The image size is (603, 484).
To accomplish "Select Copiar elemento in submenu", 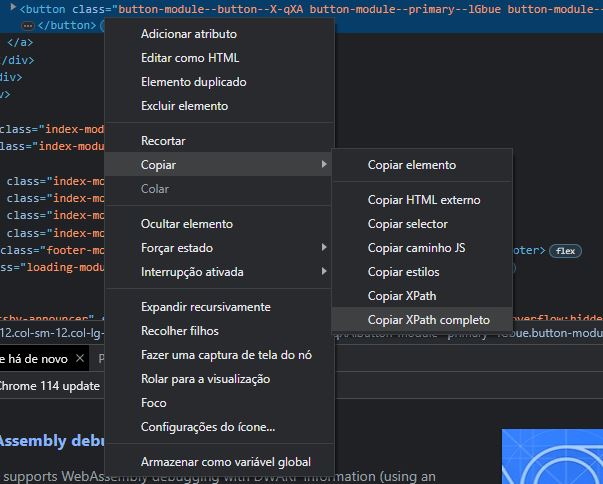I will pos(411,165).
